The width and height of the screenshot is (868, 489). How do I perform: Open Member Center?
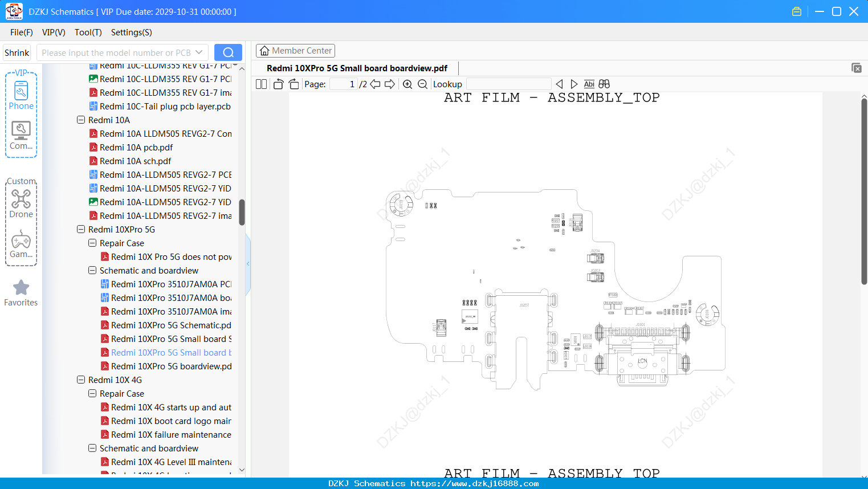(295, 51)
